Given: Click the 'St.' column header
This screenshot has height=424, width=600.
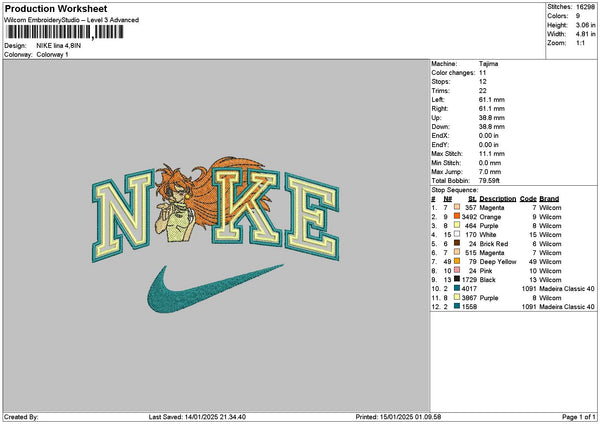Looking at the screenshot, I should click(x=472, y=199).
